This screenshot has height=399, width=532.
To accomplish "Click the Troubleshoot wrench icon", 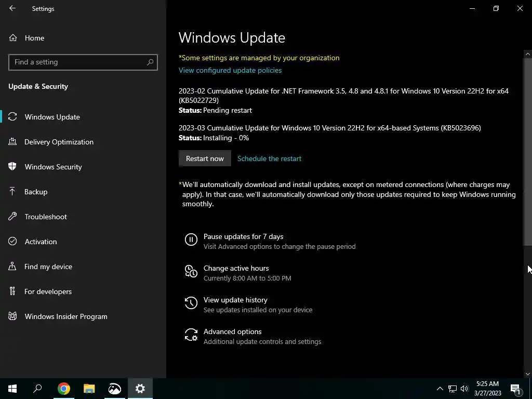I will [x=12, y=217].
